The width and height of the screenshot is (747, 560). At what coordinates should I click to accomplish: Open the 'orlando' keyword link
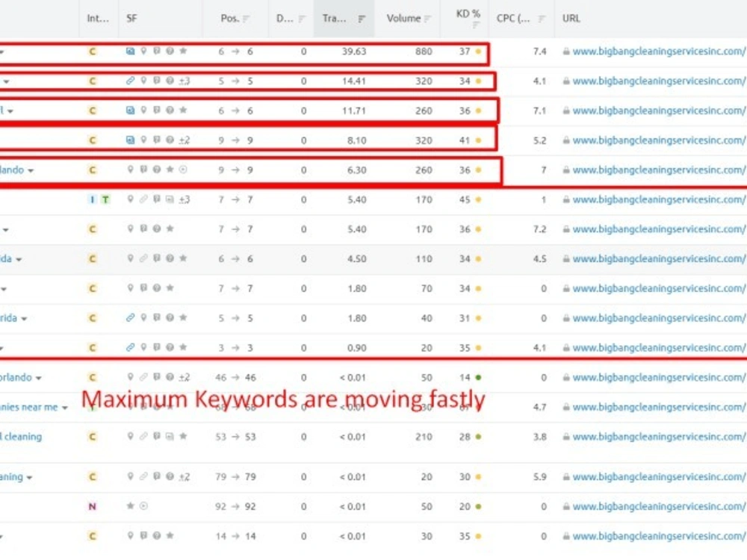[16, 377]
